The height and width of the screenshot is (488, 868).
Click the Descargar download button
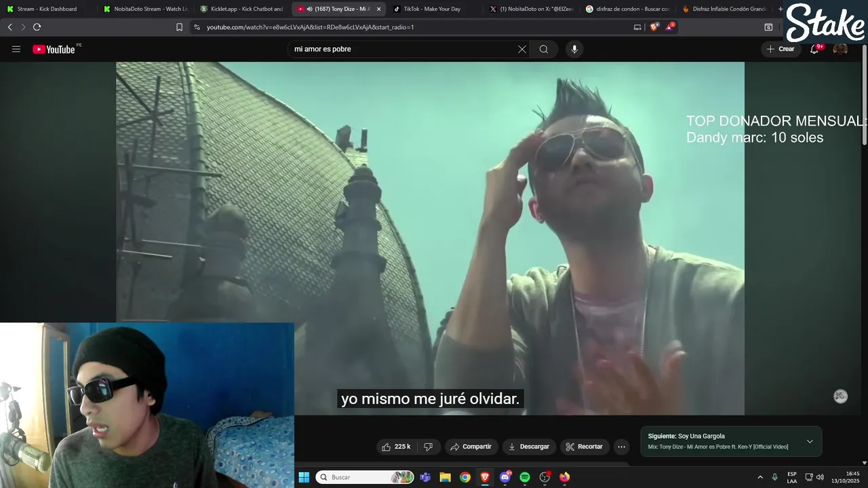[x=529, y=447]
